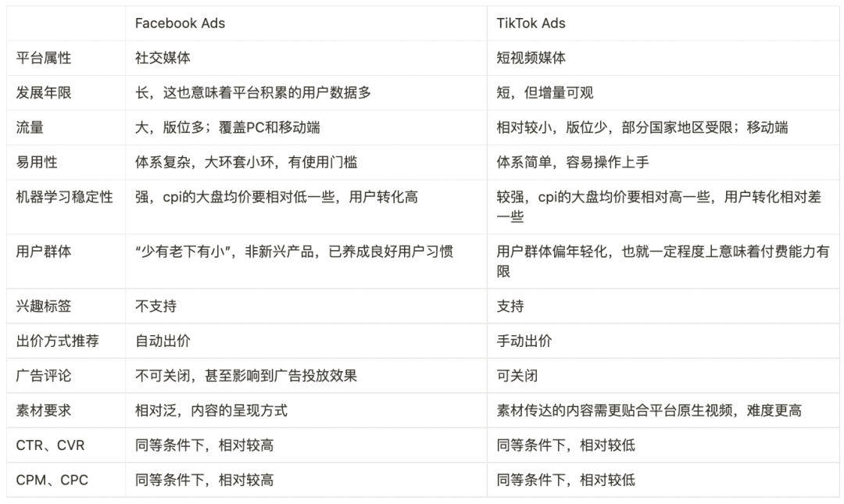Select the 用户群体 row label
The height and width of the screenshot is (504, 844).
(44, 252)
